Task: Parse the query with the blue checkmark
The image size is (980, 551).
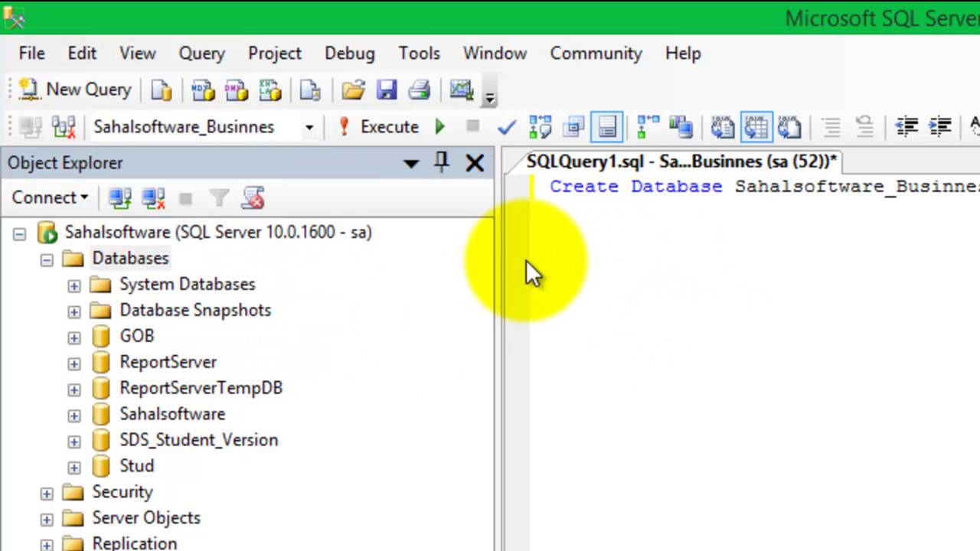Action: click(x=506, y=126)
